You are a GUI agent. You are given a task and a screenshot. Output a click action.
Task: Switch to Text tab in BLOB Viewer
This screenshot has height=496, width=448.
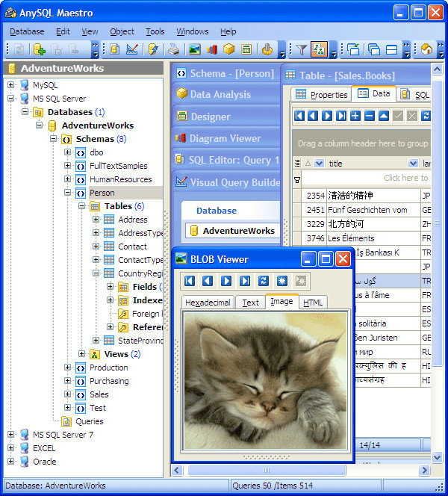tap(250, 303)
